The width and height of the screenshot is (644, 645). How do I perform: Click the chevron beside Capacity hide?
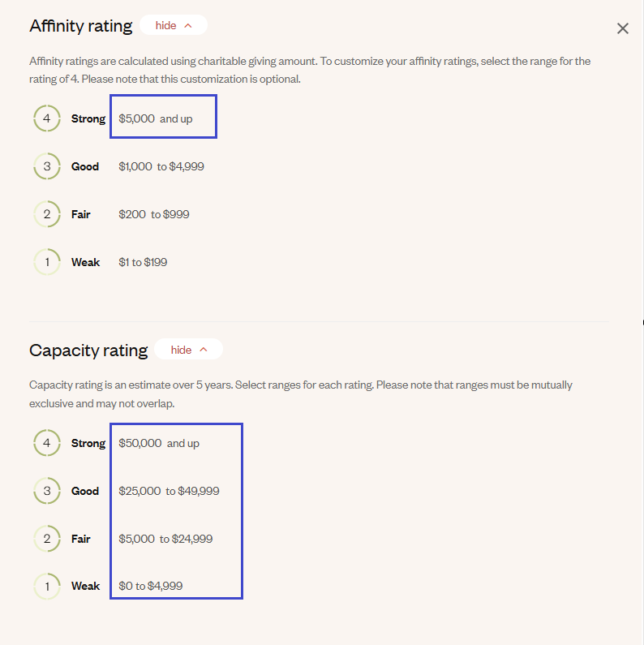[203, 349]
